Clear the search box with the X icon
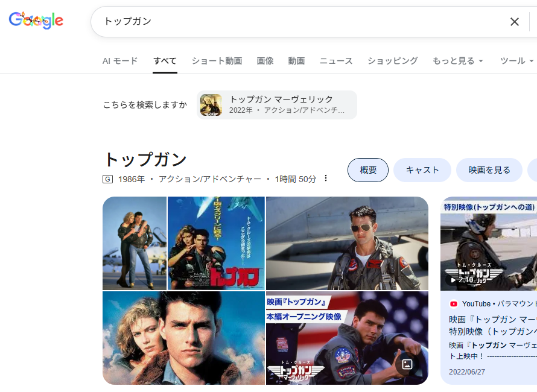 tap(514, 22)
